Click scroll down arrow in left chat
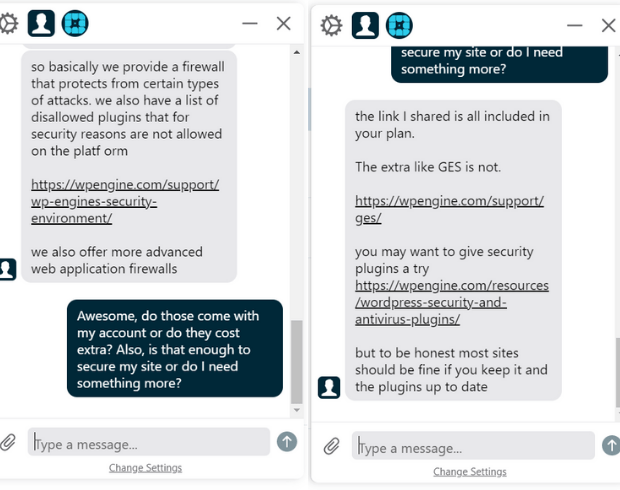The image size is (620, 490). coord(297,410)
